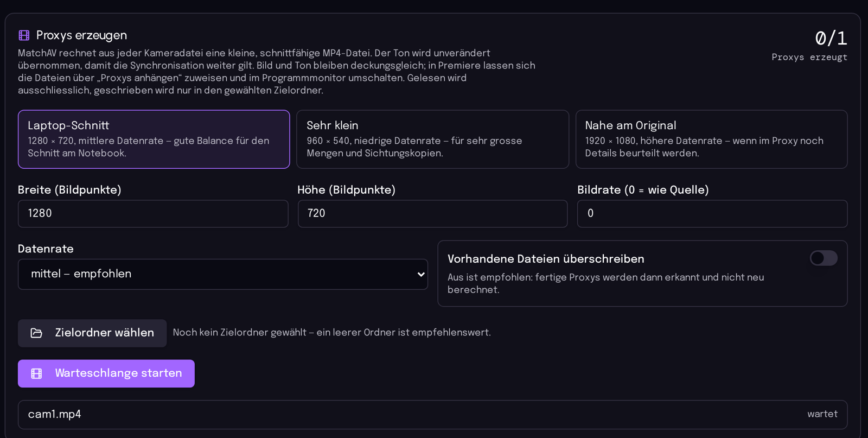Click the Proxys erzeugen heading
The height and width of the screenshot is (438, 868).
81,35
